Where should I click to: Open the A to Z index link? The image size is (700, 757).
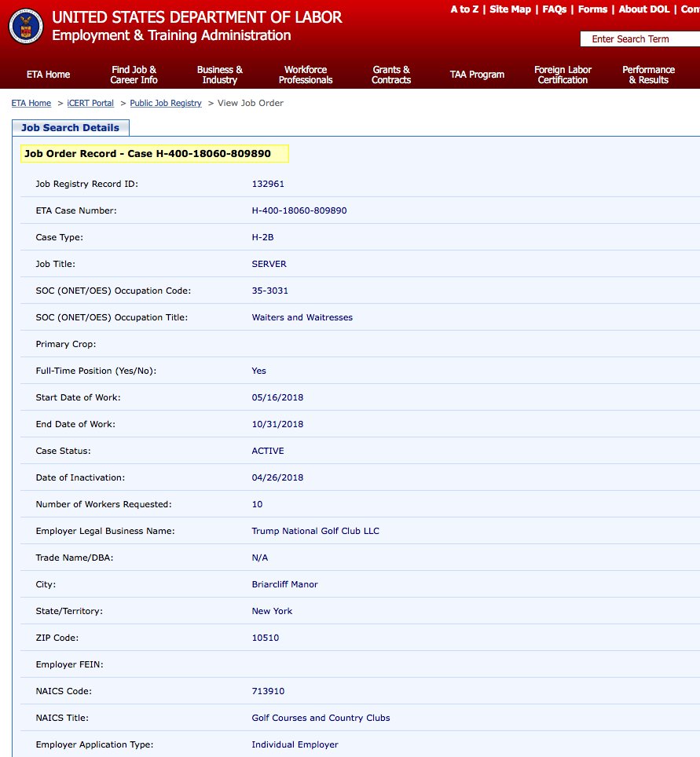coord(464,9)
